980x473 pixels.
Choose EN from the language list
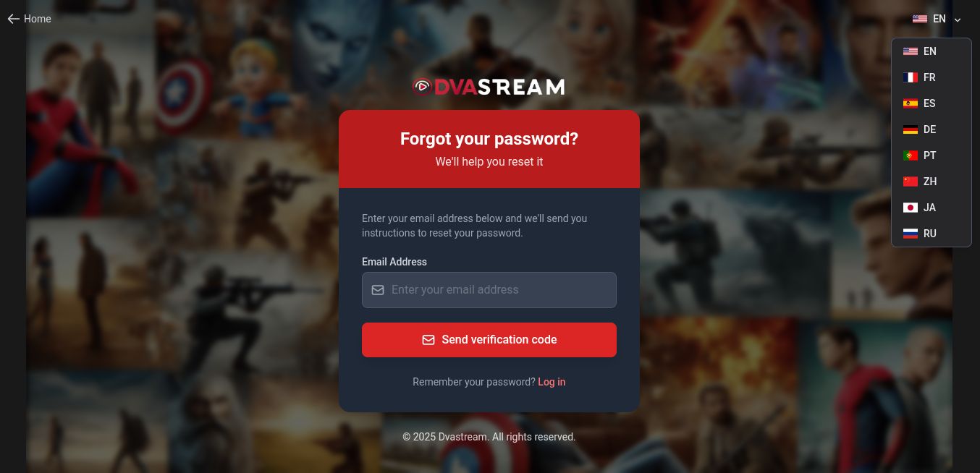tap(932, 51)
